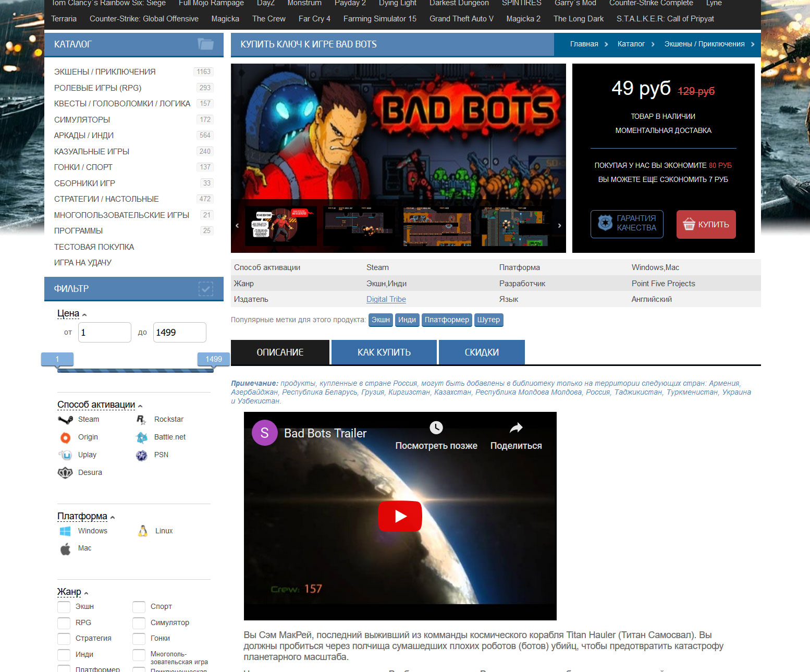Toggle the RPG genre checkbox
This screenshot has width=810, height=672.
64,623
